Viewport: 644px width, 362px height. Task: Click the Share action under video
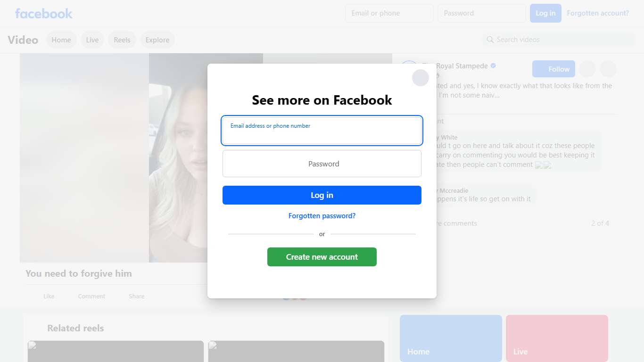tap(137, 296)
